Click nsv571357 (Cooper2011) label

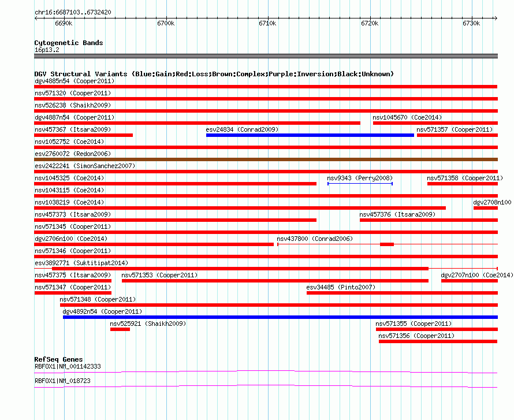pos(455,129)
